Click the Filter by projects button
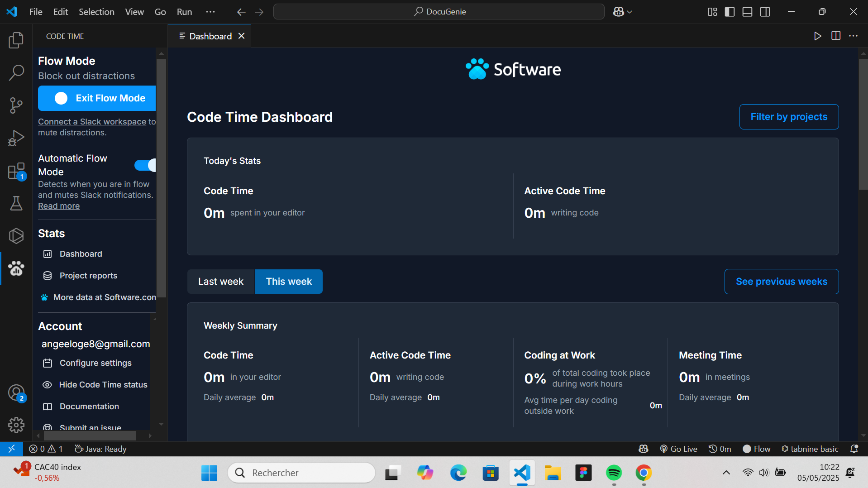The width and height of the screenshot is (868, 488). point(789,117)
